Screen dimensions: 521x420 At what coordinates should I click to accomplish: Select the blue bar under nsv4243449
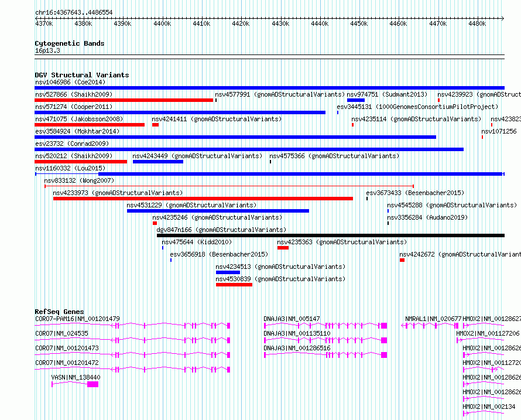[x=158, y=162]
